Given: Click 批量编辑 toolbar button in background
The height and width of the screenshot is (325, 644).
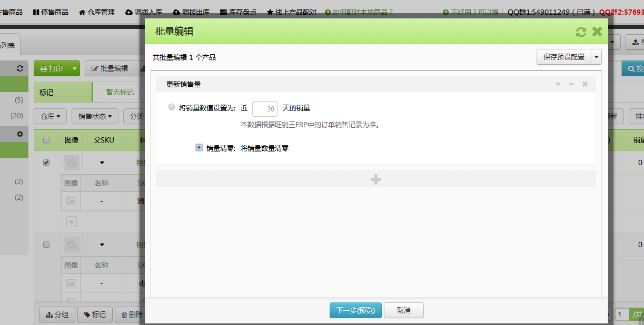Looking at the screenshot, I should (x=110, y=68).
